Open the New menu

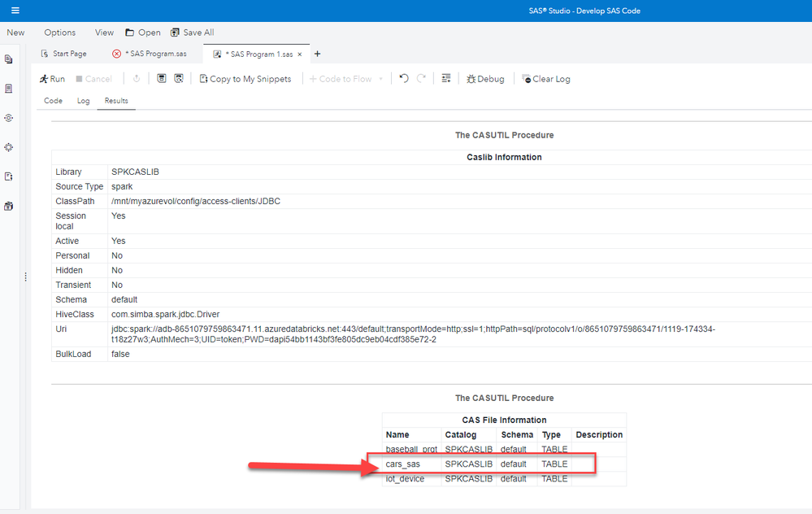point(15,33)
